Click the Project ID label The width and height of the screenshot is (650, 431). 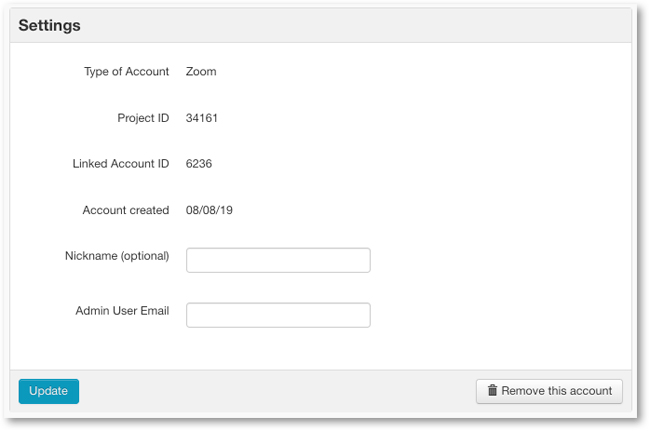tap(143, 118)
